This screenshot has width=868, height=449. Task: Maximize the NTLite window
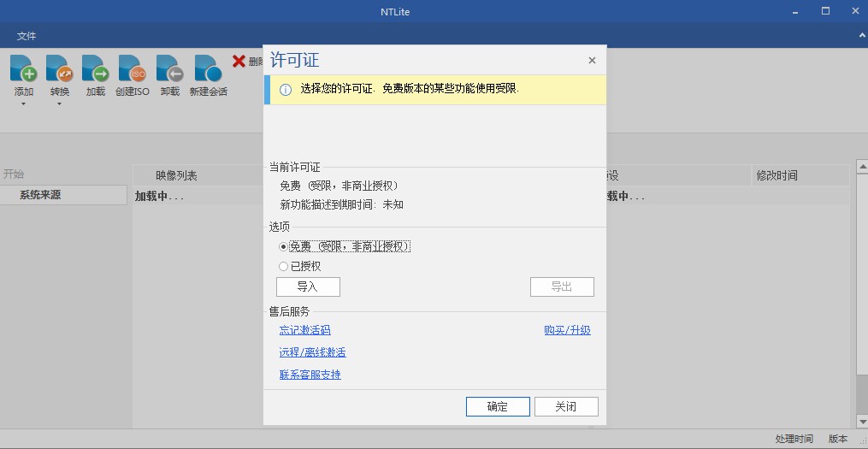coord(825,11)
